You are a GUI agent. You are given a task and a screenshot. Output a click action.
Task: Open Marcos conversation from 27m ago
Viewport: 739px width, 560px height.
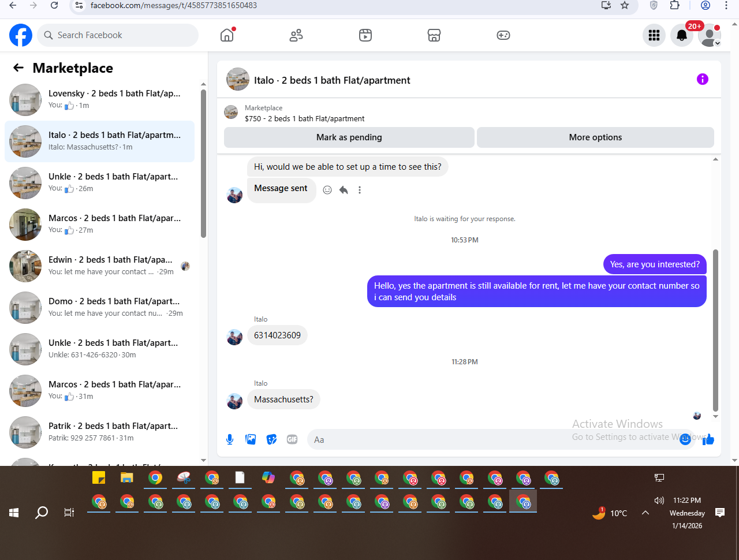click(99, 225)
